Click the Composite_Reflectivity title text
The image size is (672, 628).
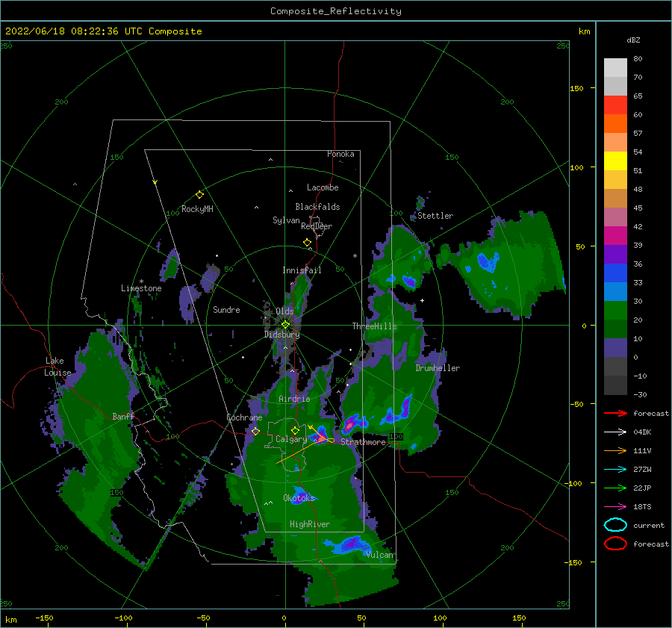[x=336, y=11]
